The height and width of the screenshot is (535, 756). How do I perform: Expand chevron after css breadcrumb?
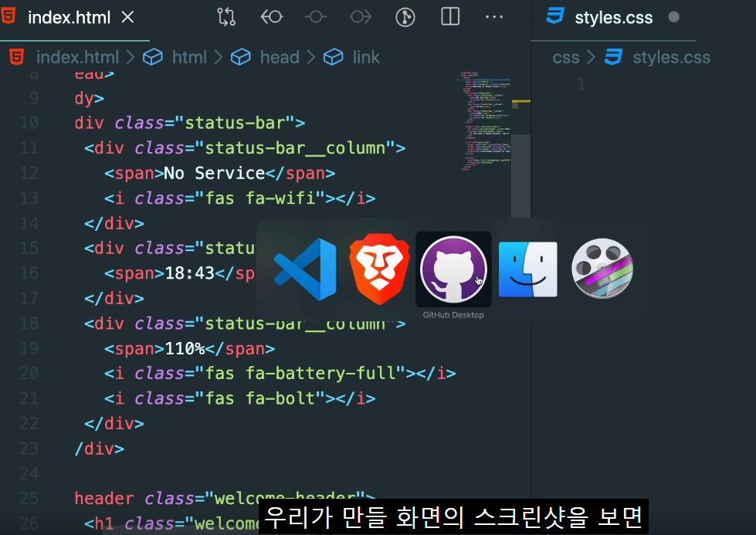click(591, 58)
